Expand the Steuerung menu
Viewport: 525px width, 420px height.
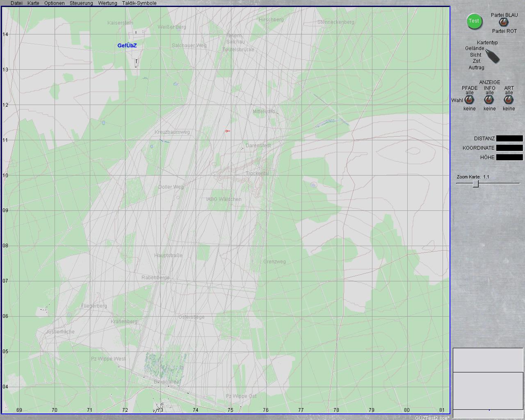[x=81, y=3]
